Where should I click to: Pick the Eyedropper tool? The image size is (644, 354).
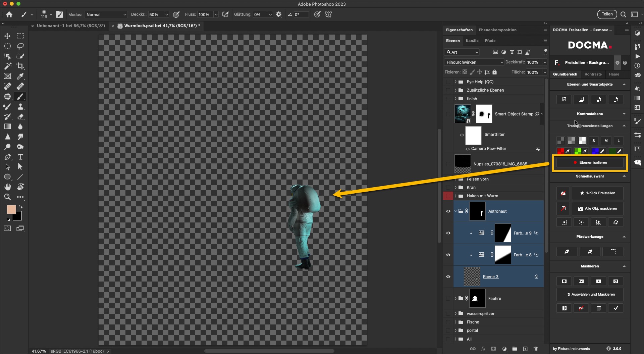tap(20, 76)
